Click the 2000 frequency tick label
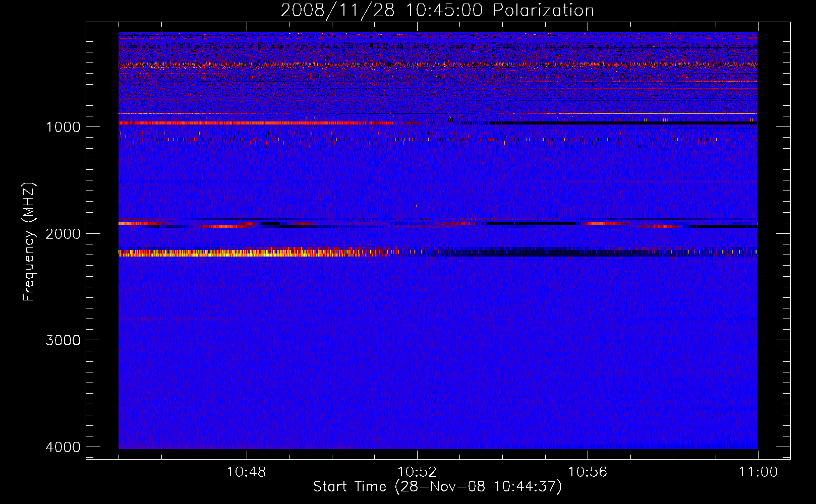 (x=63, y=233)
